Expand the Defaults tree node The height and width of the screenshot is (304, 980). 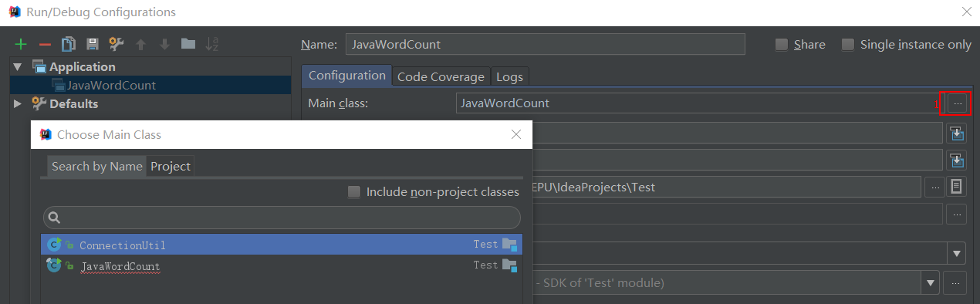19,103
